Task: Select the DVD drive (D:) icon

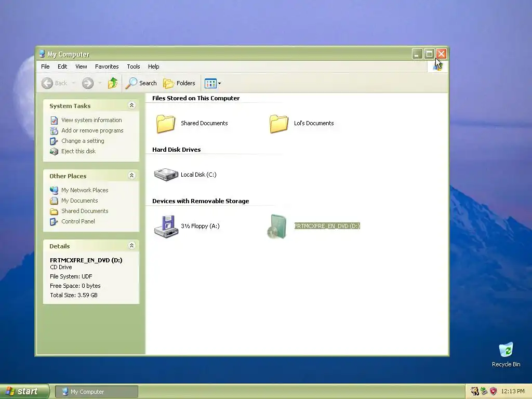Action: pos(277,227)
